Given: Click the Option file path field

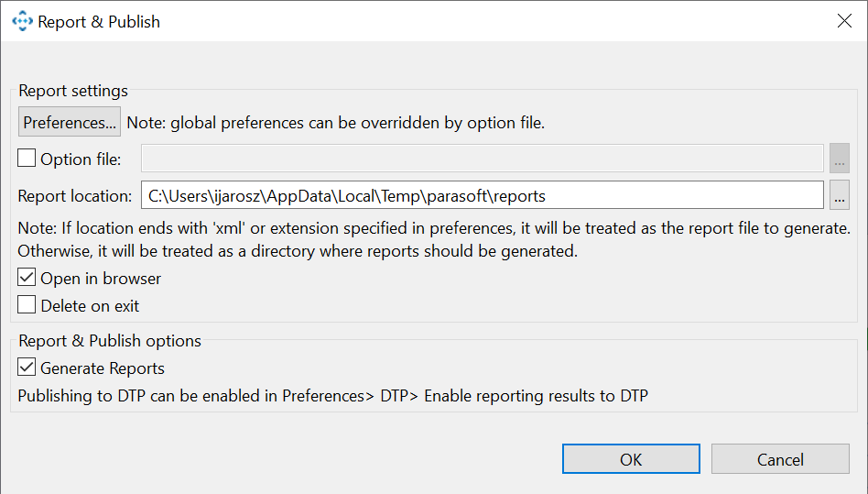Looking at the screenshot, I should (x=483, y=159).
